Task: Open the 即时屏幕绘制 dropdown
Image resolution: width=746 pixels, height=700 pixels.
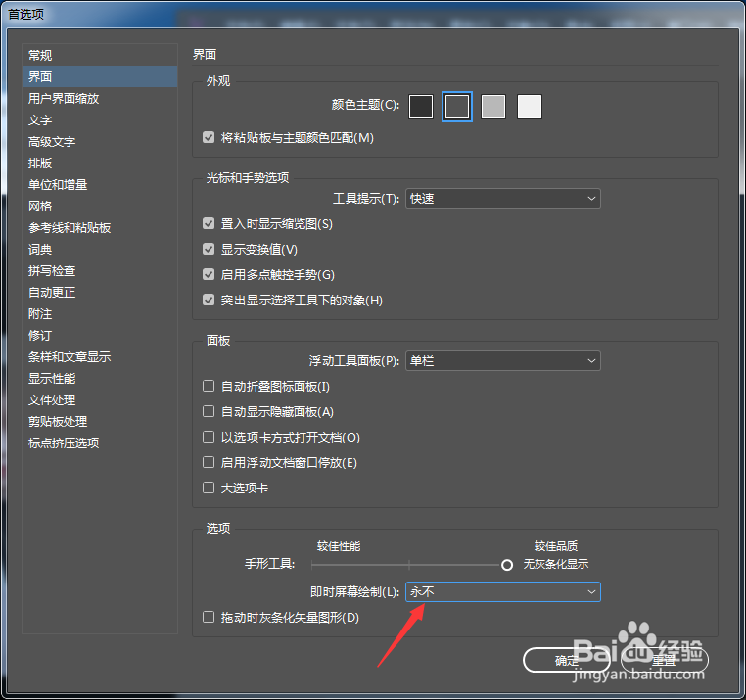Action: pos(503,592)
